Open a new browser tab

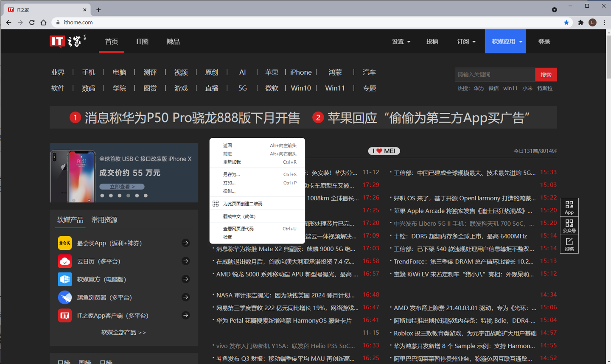click(98, 10)
